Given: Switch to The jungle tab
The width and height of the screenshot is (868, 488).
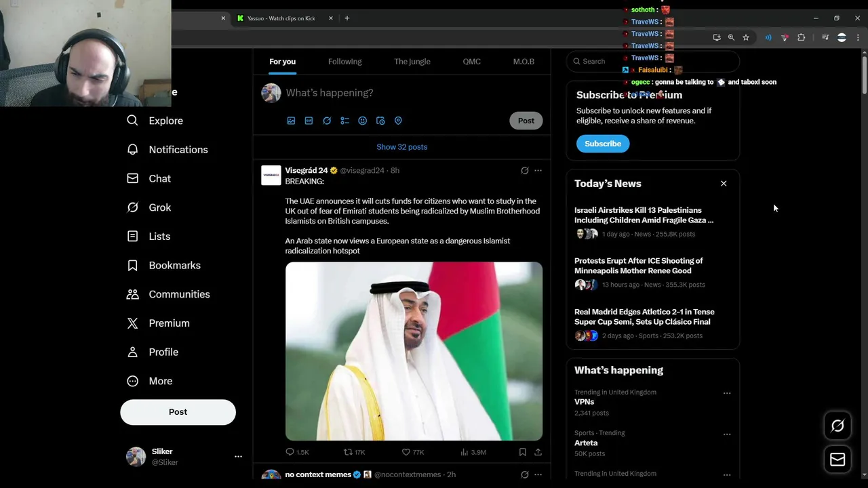Looking at the screenshot, I should coord(412,62).
